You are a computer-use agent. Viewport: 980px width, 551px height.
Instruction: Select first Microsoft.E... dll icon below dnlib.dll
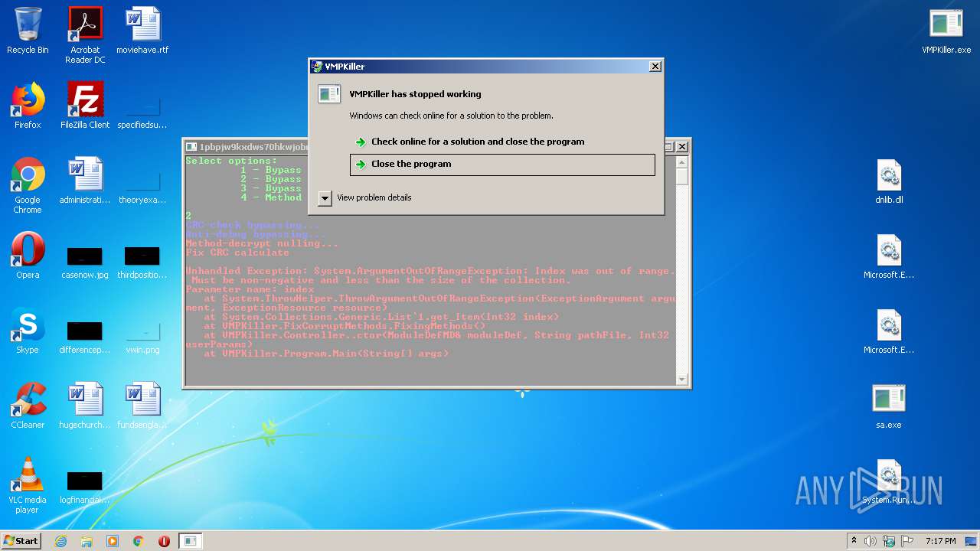889,256
